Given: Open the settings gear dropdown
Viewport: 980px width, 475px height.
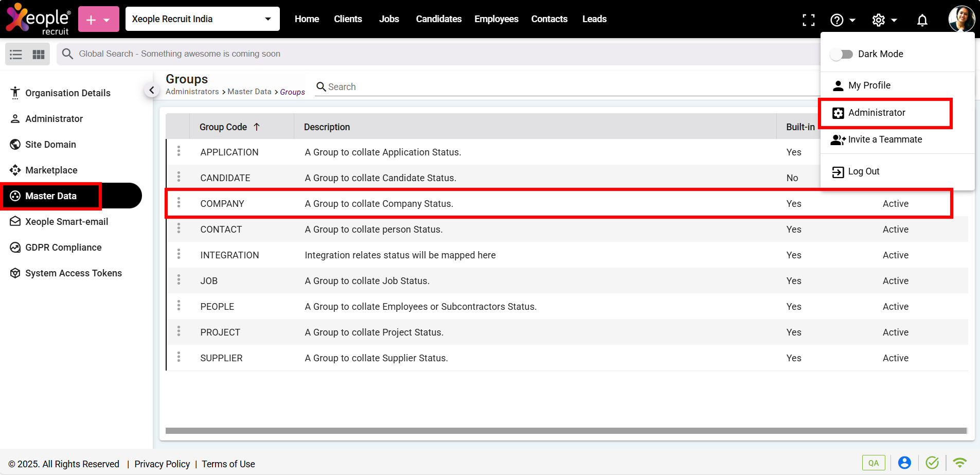Looking at the screenshot, I should coord(884,20).
